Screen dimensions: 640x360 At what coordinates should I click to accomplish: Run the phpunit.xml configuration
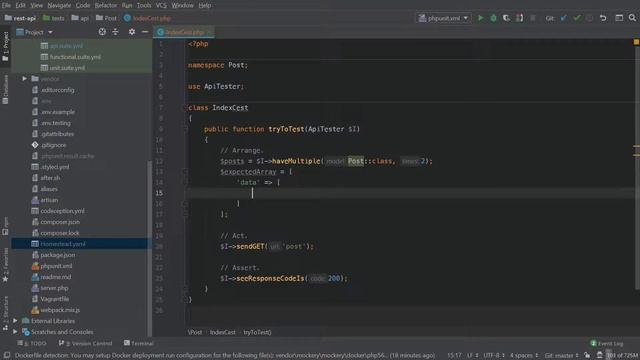480,18
